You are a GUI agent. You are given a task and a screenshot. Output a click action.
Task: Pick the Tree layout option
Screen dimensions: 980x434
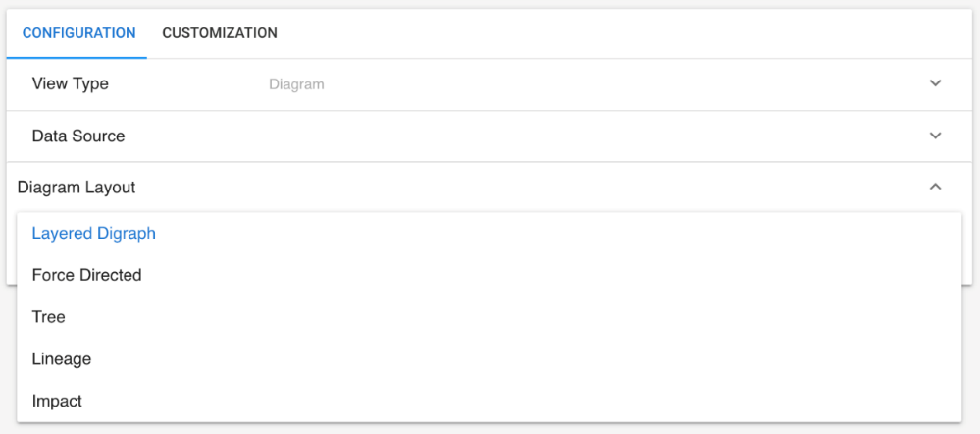(49, 317)
